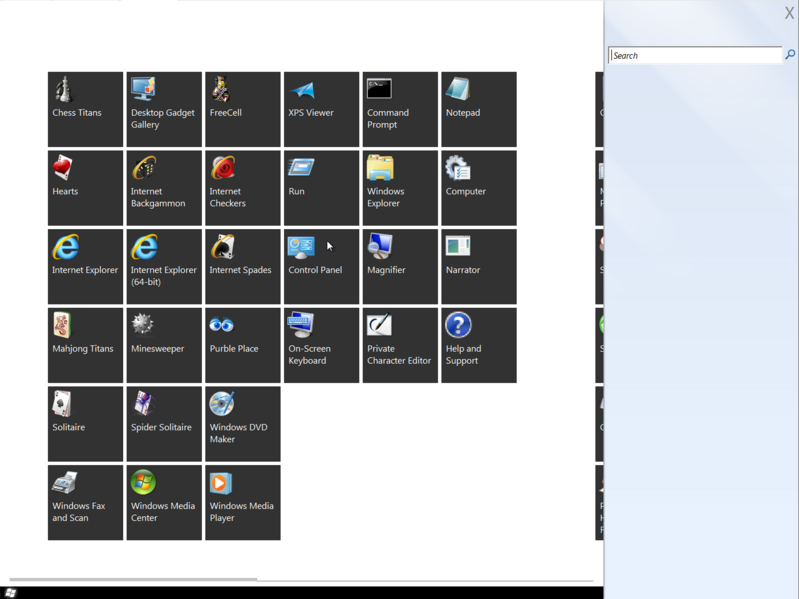Click the magnifying glass search button
Image resolution: width=799 pixels, height=599 pixels.
(790, 55)
